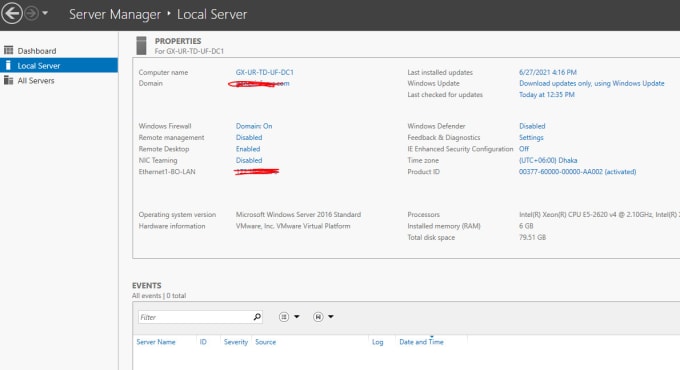Click IE Enhanced Security Configuration Off

pyautogui.click(x=524, y=149)
